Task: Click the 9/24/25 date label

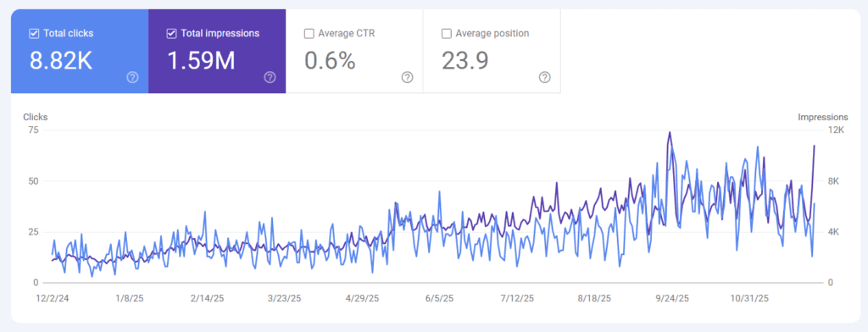Action: coord(672,298)
